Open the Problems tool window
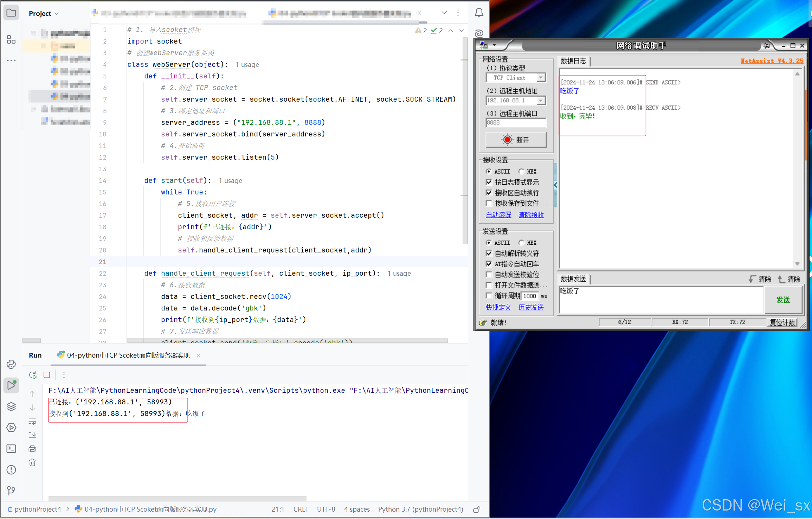 tap(11, 470)
